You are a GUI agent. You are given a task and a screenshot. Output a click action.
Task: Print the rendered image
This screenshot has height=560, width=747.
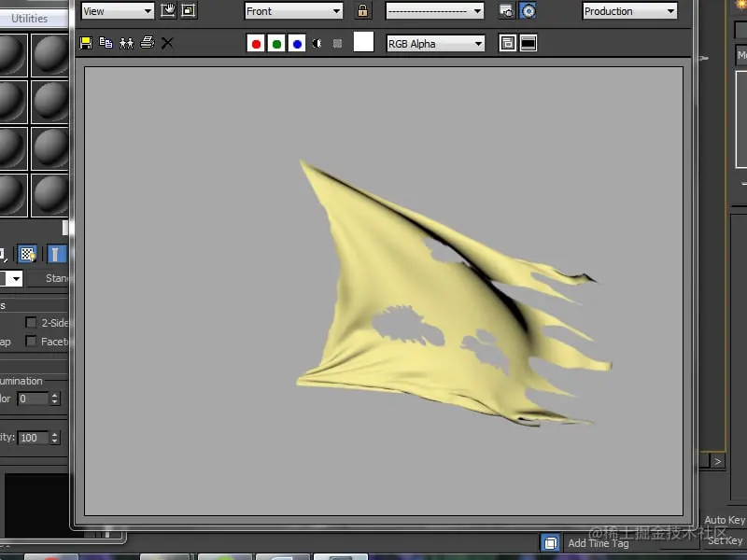pos(148,43)
